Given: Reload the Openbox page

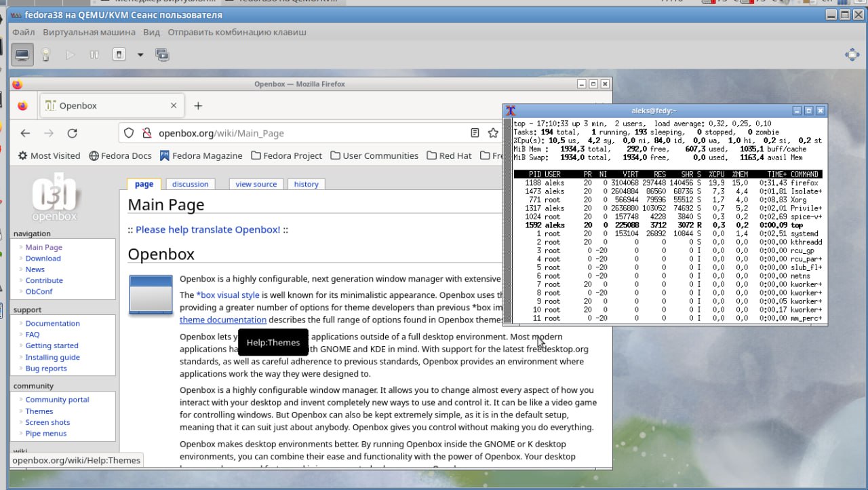Looking at the screenshot, I should 73,133.
